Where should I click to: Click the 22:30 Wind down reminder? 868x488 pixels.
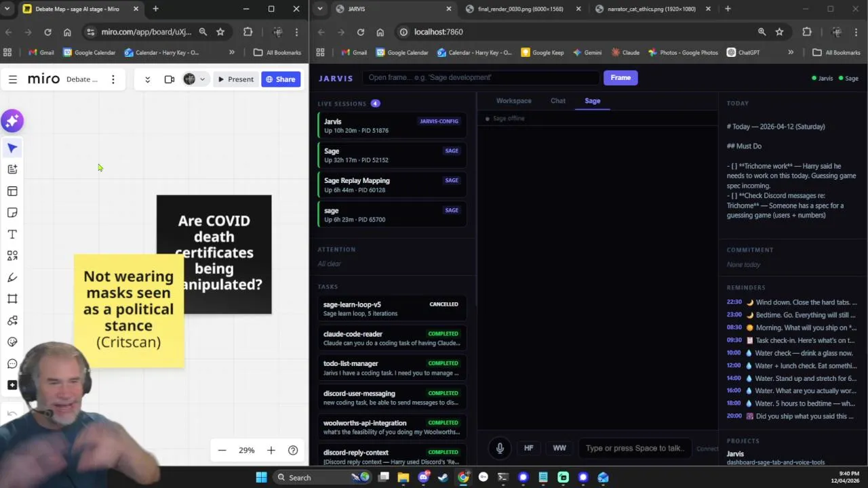point(791,302)
